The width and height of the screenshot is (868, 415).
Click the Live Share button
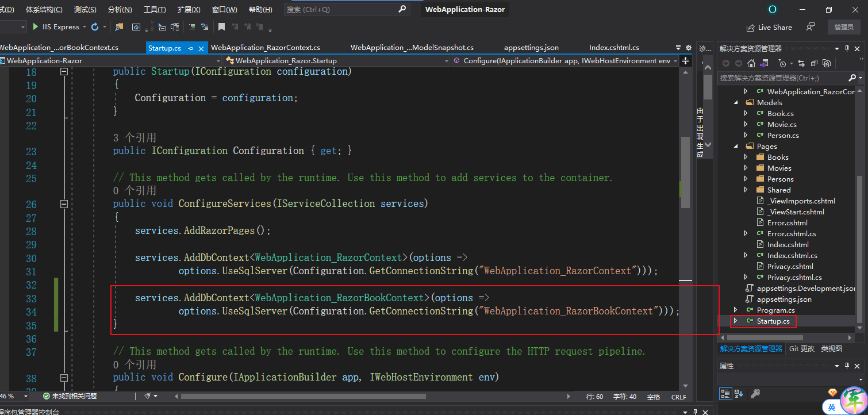click(x=769, y=27)
